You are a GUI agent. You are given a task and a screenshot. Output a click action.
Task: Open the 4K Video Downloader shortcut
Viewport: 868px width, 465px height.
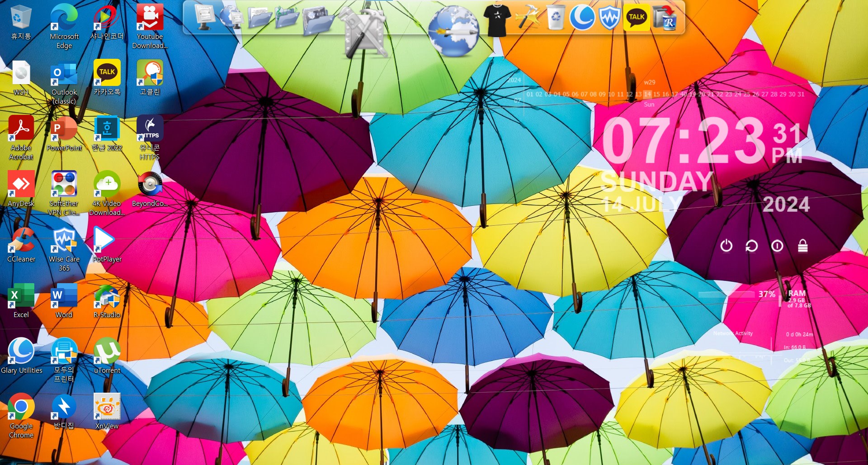click(x=107, y=194)
